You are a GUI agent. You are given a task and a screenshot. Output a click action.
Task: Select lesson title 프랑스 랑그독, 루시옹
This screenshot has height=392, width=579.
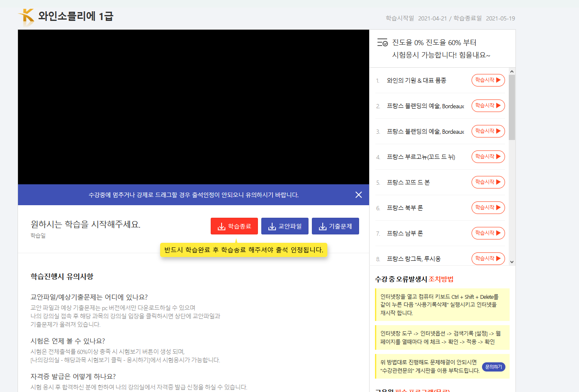pos(414,259)
